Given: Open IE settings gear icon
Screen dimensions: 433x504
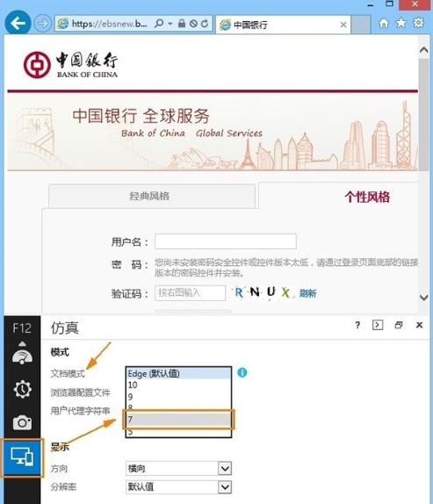Looking at the screenshot, I should [419, 23].
